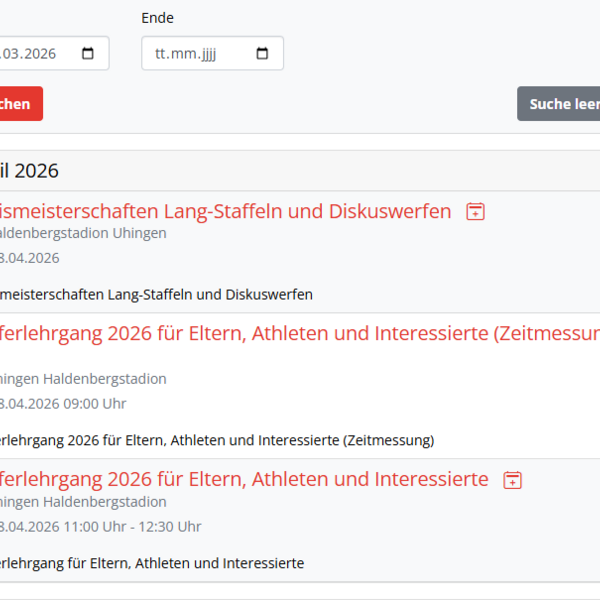Open the Lang-Staffeln und Diskuswerfen event title link

(225, 211)
